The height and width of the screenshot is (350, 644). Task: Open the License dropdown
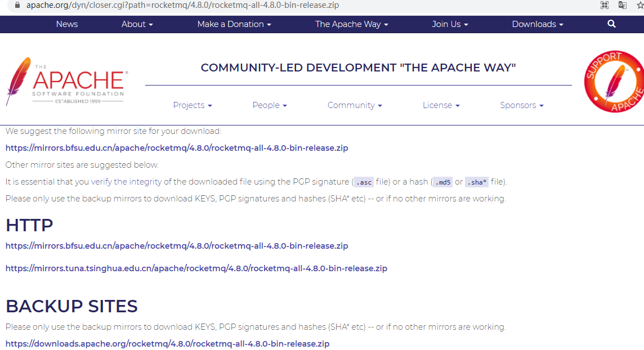pyautogui.click(x=441, y=105)
